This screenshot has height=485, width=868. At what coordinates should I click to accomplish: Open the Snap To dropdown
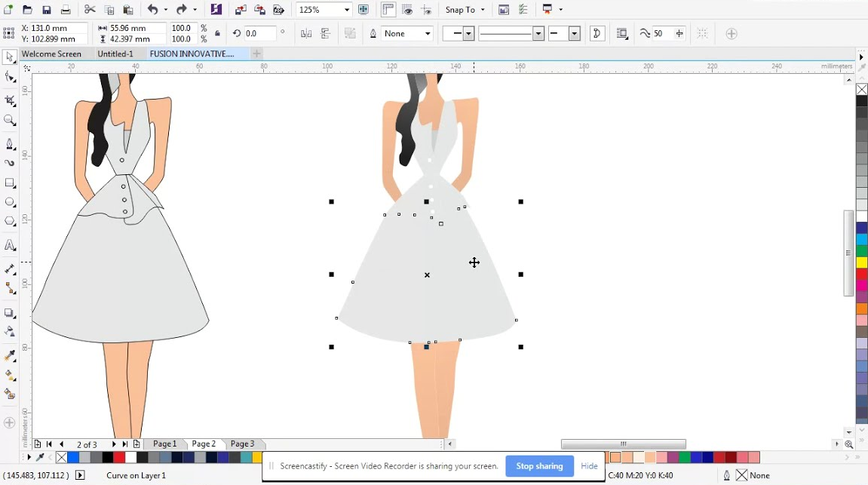point(465,9)
